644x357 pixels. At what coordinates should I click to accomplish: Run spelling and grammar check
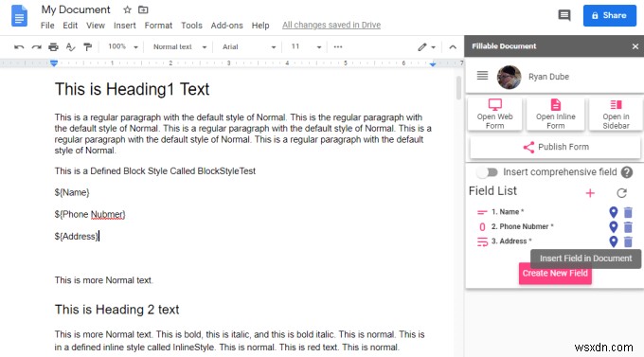(71, 47)
